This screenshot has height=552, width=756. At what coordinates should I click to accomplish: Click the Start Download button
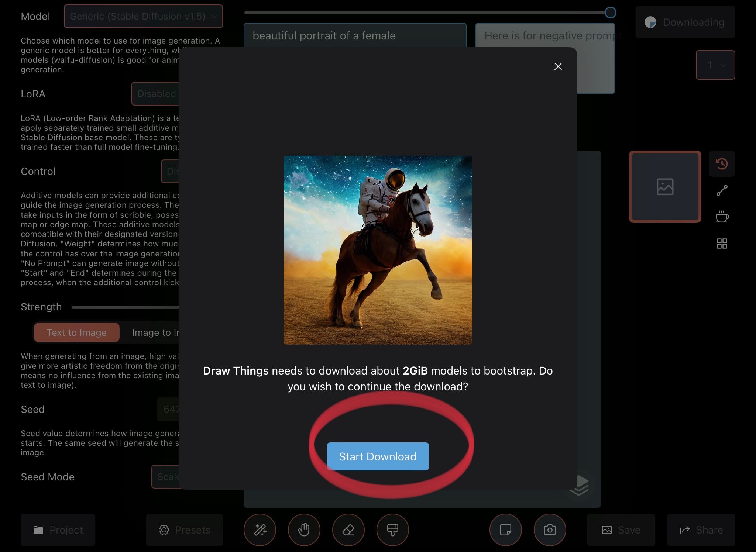pos(378,456)
